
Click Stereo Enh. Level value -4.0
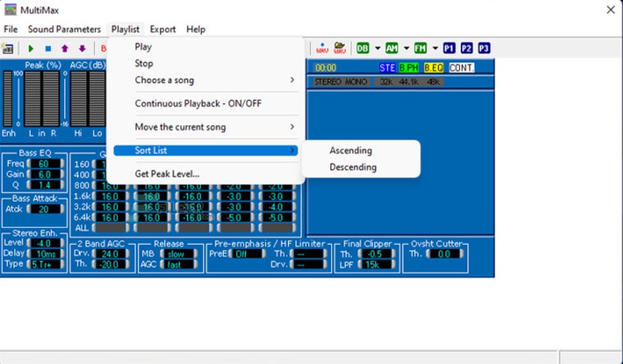45,243
